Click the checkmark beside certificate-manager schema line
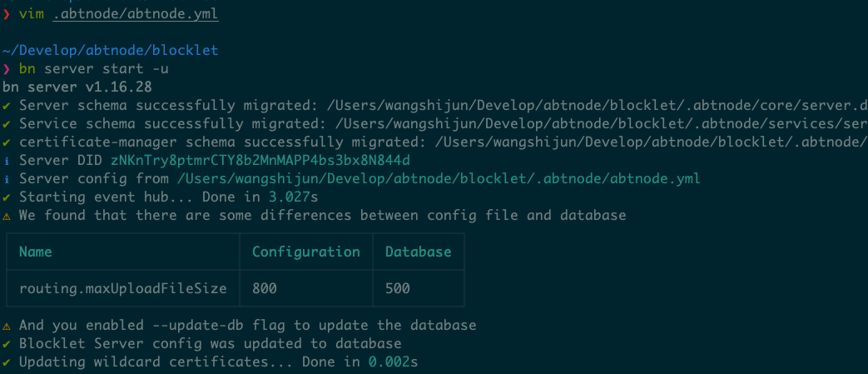868x374 pixels. [7, 142]
